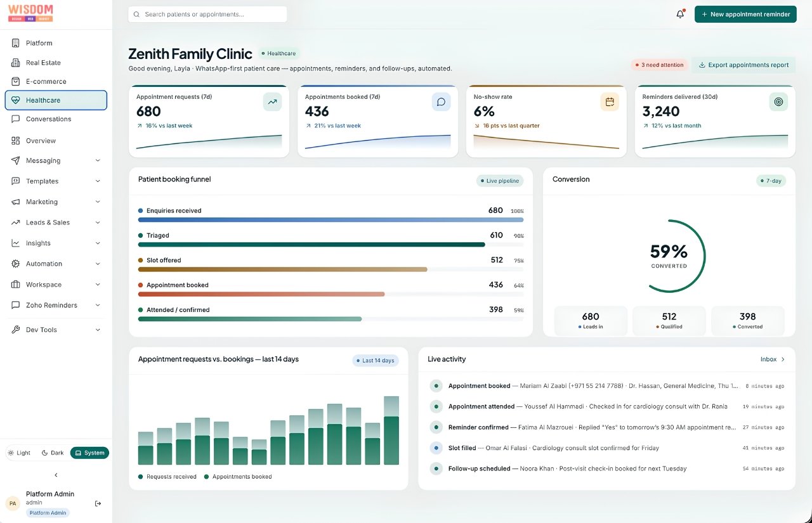812x523 pixels.
Task: Expand the Automation submenu chevron
Action: pos(98,264)
